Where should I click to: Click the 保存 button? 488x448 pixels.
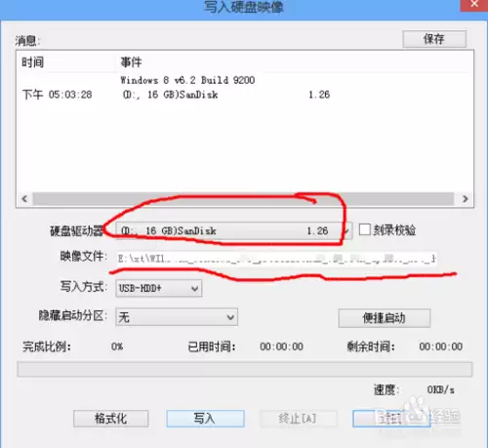[434, 39]
